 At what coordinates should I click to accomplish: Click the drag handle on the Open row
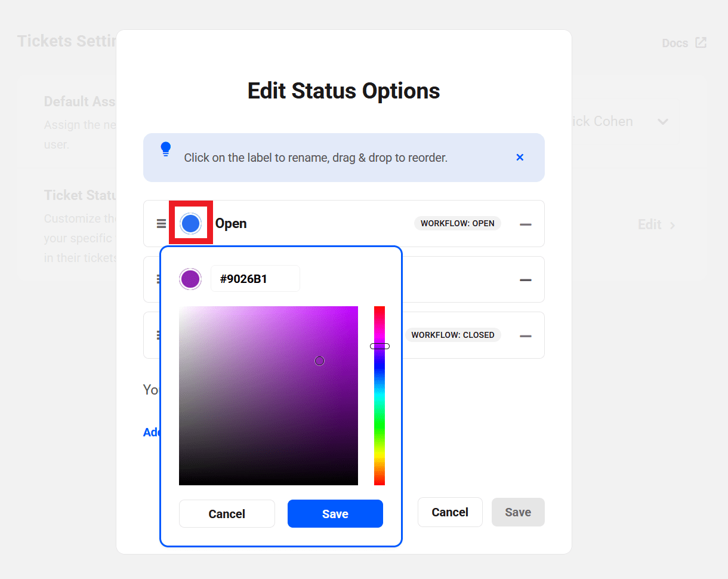coord(161,224)
